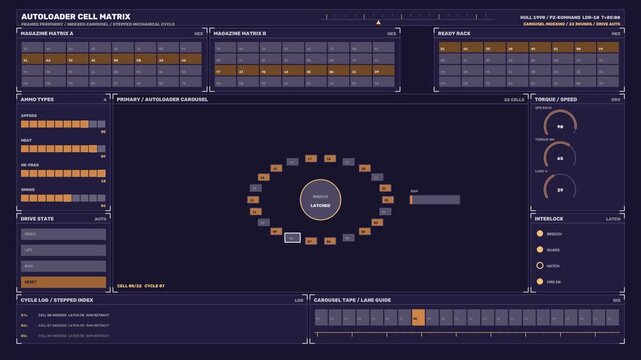
Task: Toggle the BREECH interlock indicator
Action: tap(540, 234)
